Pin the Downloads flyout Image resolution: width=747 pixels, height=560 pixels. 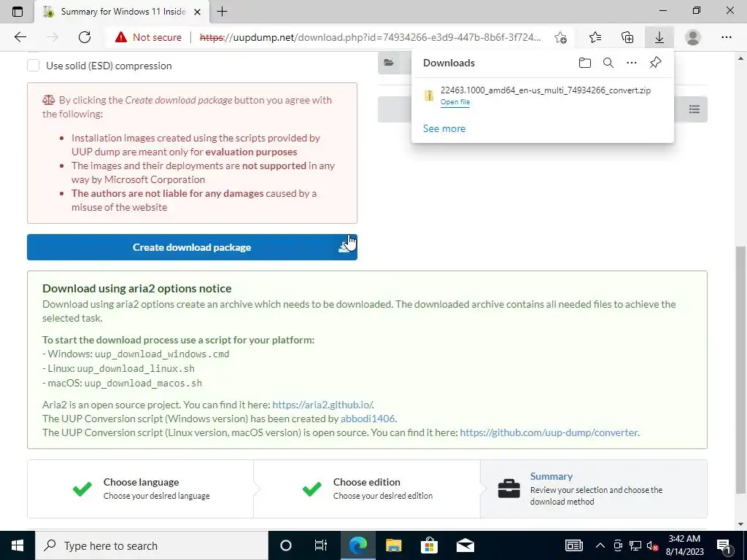pyautogui.click(x=656, y=63)
